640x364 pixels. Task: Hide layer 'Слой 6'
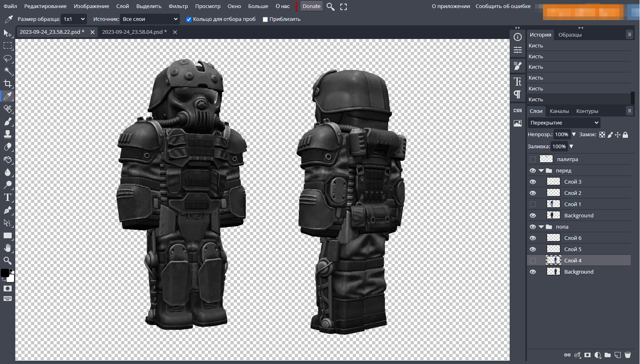click(533, 238)
